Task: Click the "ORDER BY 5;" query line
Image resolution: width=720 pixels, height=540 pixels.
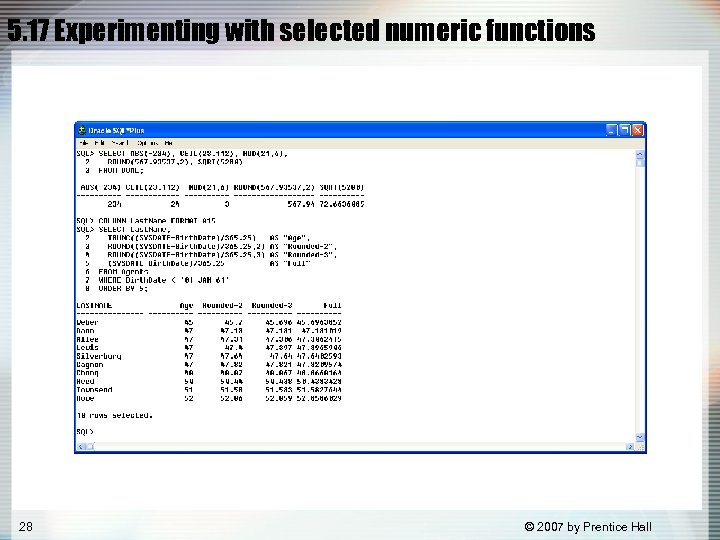Action: point(117,288)
